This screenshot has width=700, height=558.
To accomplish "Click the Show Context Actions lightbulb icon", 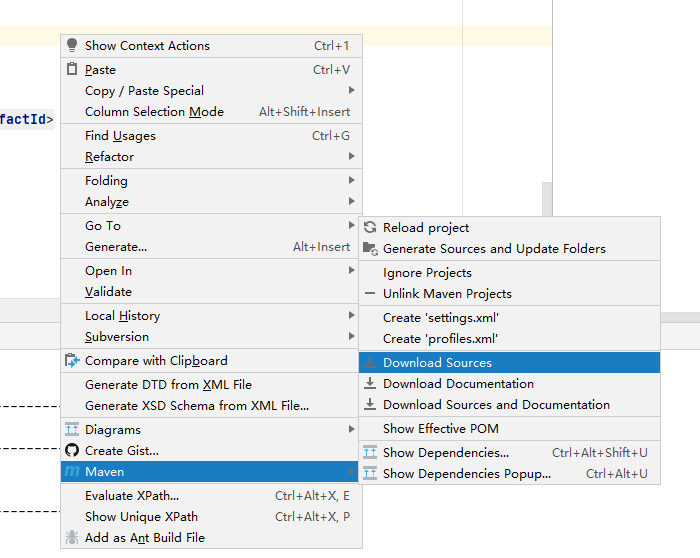I will (x=71, y=45).
